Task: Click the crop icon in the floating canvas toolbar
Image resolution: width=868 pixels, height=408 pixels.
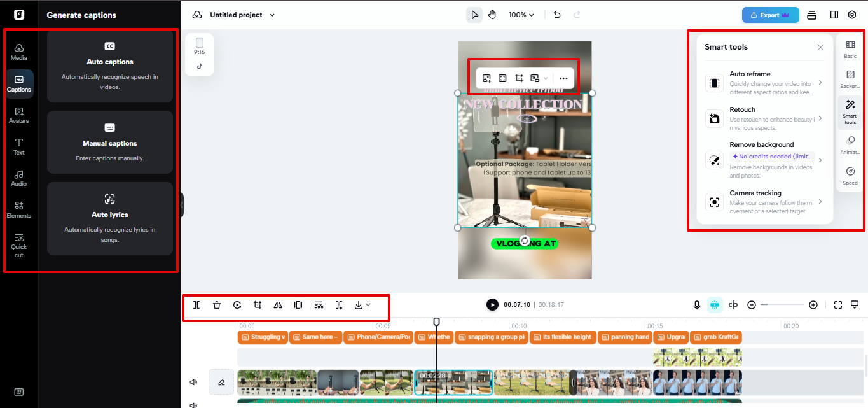Action: (519, 77)
